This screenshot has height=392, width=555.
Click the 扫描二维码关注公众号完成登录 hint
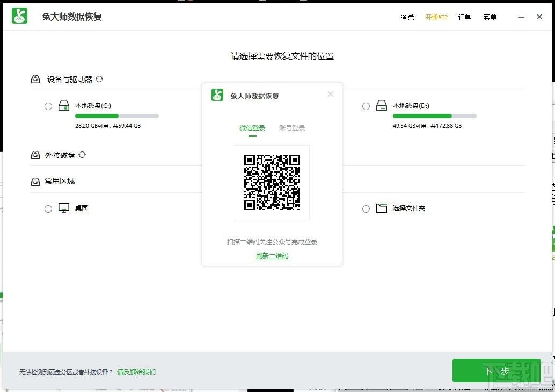pos(272,242)
